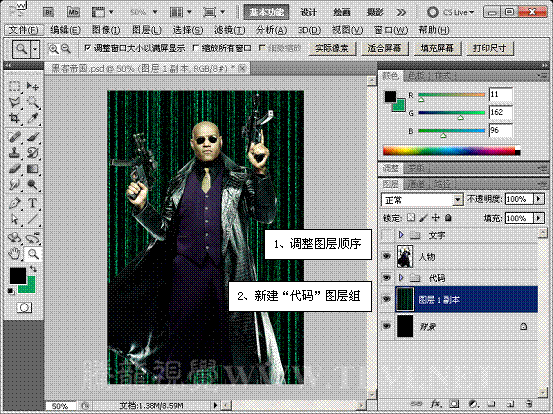Toggle lock transparent pixels

tap(411, 218)
